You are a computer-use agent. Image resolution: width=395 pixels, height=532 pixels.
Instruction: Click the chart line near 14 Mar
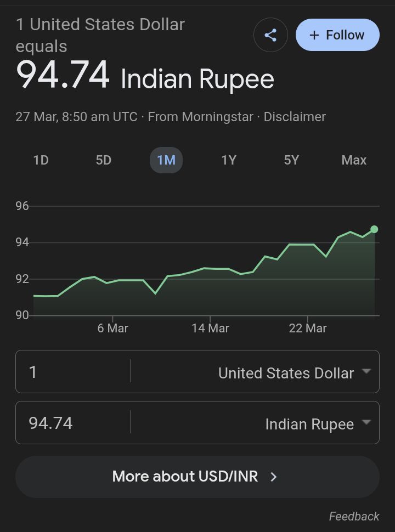click(210, 269)
